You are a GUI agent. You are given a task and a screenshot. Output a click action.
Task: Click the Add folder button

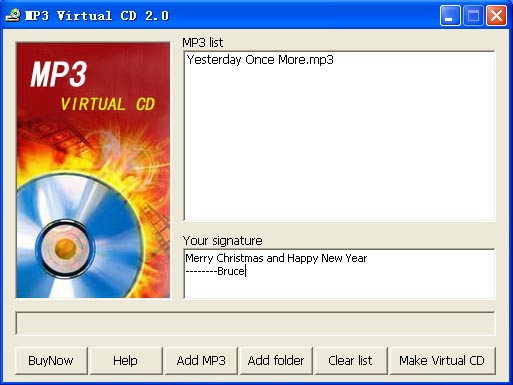276,361
